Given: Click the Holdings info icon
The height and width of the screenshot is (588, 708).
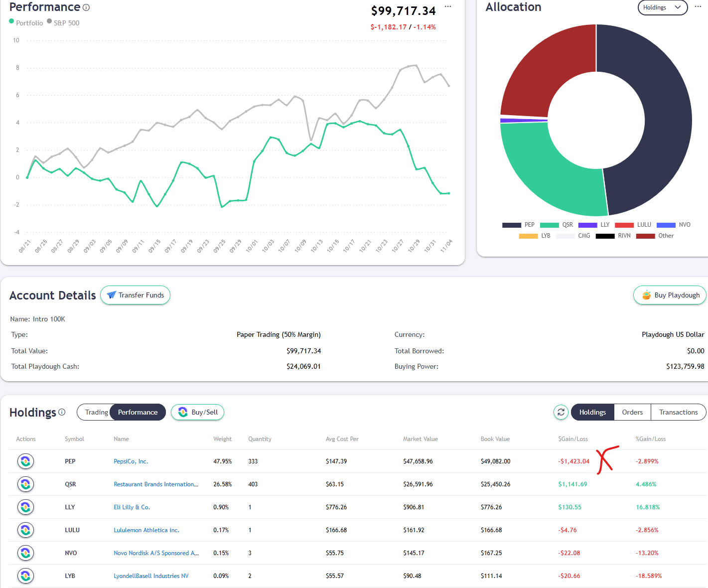Looking at the screenshot, I should 62,412.
